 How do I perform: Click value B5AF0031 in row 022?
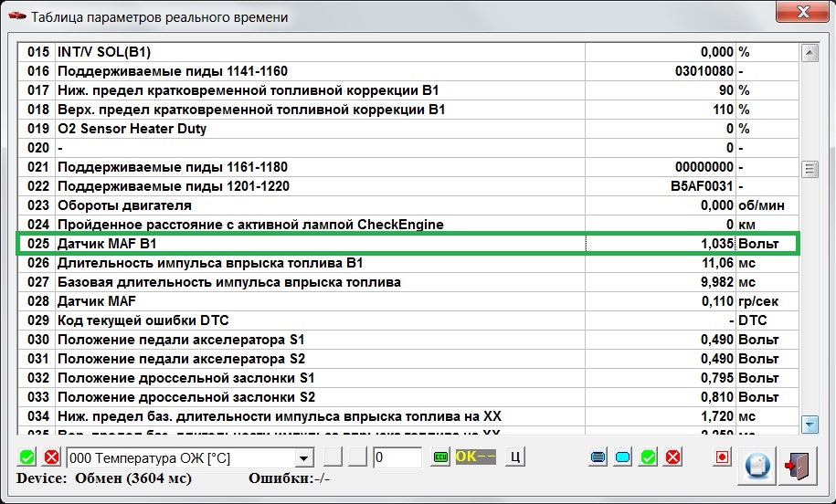(x=703, y=186)
